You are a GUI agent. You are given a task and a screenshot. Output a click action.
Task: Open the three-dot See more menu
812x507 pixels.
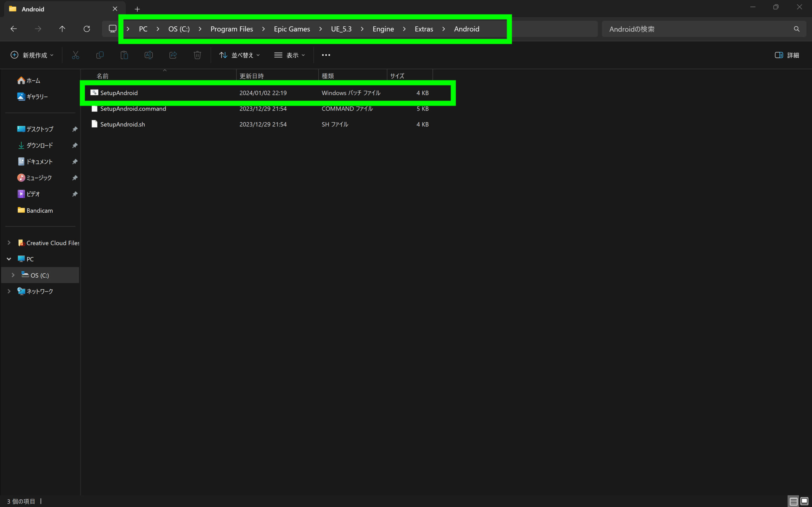click(x=326, y=55)
